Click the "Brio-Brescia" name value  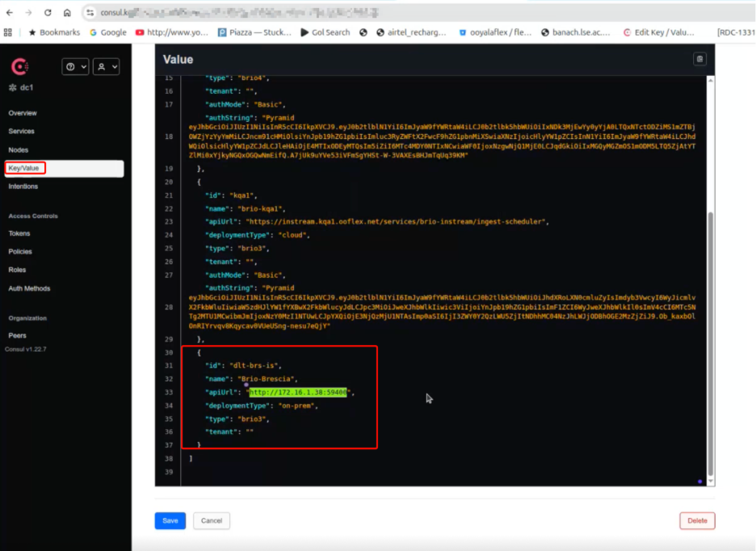pyautogui.click(x=267, y=379)
